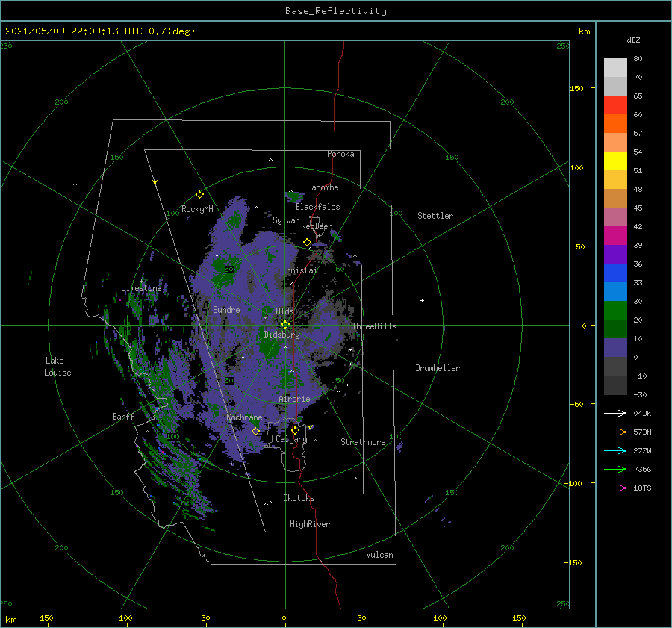The image size is (672, 628).
Task: Click the Blackfalds label
Action: coord(317,207)
